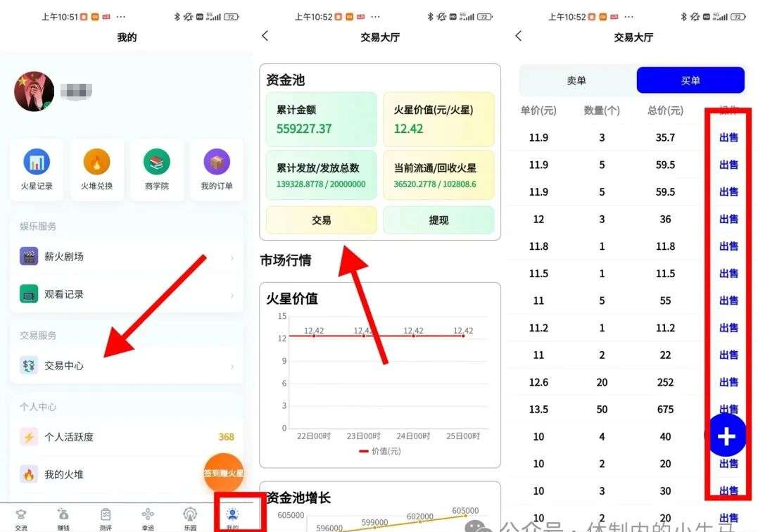Open 测评 in bottom navigation
Viewport: 758px width, 532px height.
pos(106,517)
